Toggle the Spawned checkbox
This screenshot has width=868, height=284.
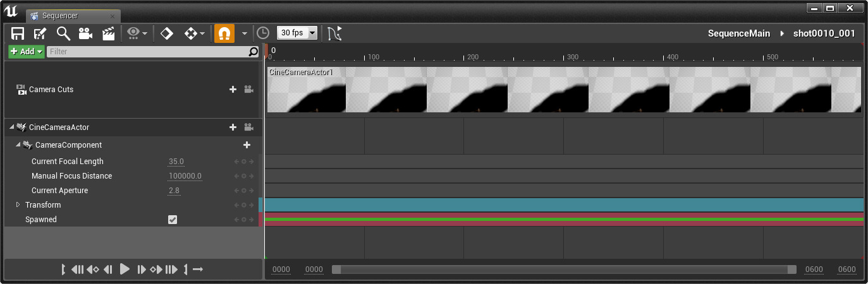[x=173, y=220]
